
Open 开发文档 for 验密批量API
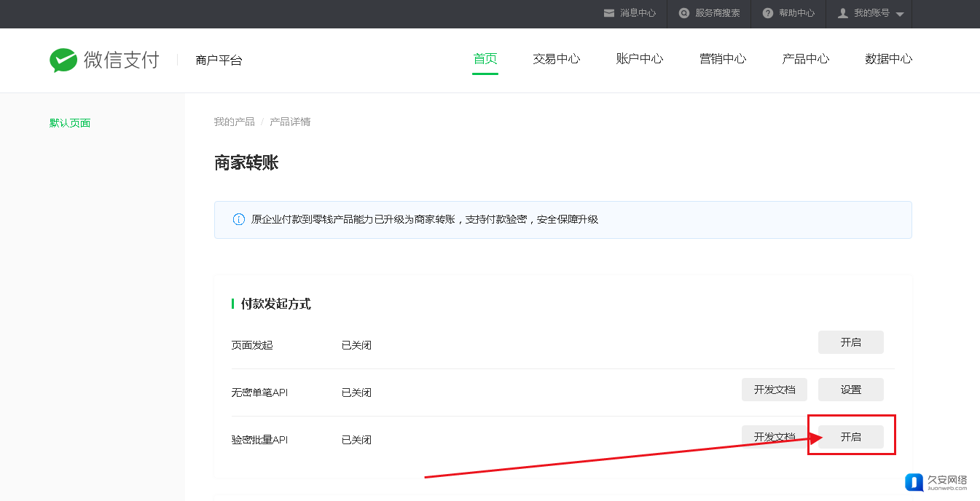point(775,437)
